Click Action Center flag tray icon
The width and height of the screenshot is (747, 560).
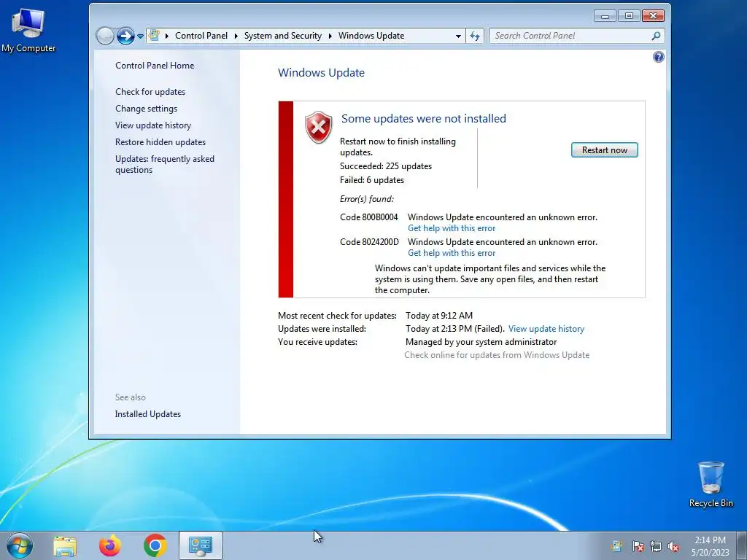click(638, 546)
